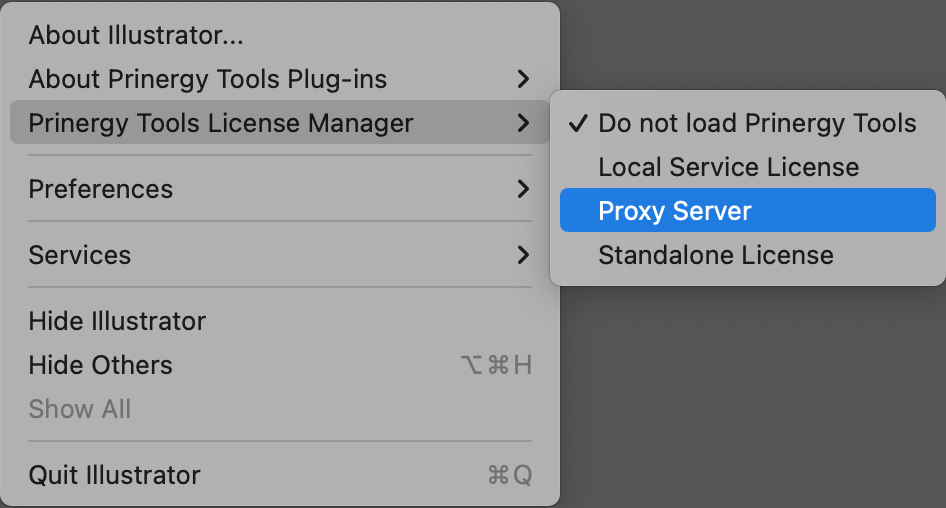946x508 pixels.
Task: Switch to Standalone License
Action: click(715, 255)
